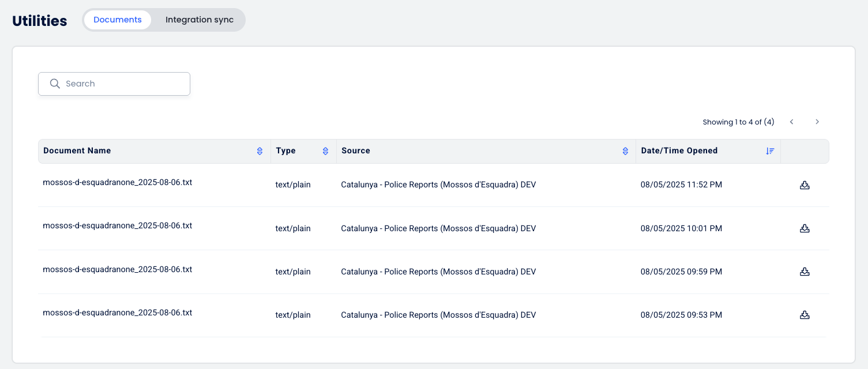The image size is (868, 369).
Task: Download the document opened at 11:52 PM
Action: coord(805,185)
